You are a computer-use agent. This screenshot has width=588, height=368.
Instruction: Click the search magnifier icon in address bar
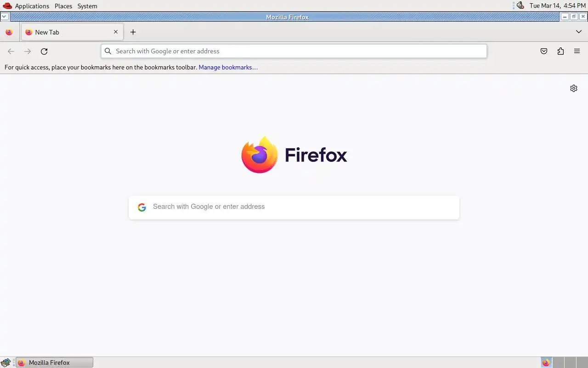(x=108, y=51)
